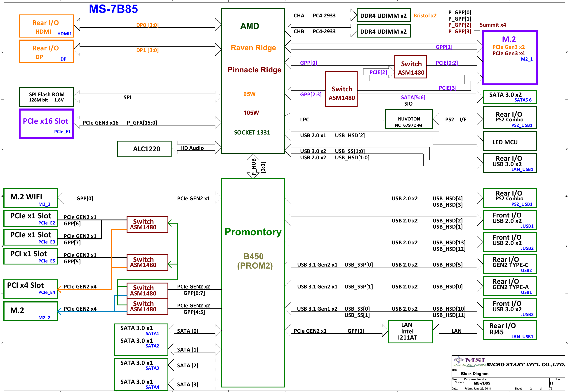Select the PCI x4 Slot PCIe_E4 block

tap(31, 289)
